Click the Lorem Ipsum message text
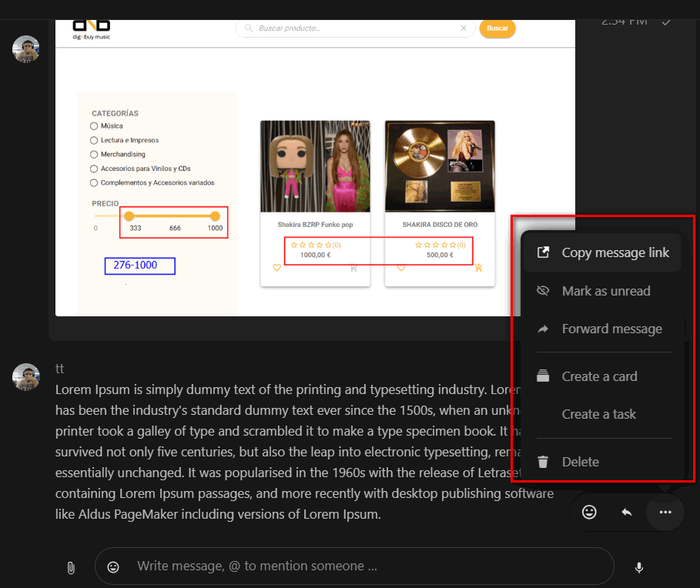 304,452
